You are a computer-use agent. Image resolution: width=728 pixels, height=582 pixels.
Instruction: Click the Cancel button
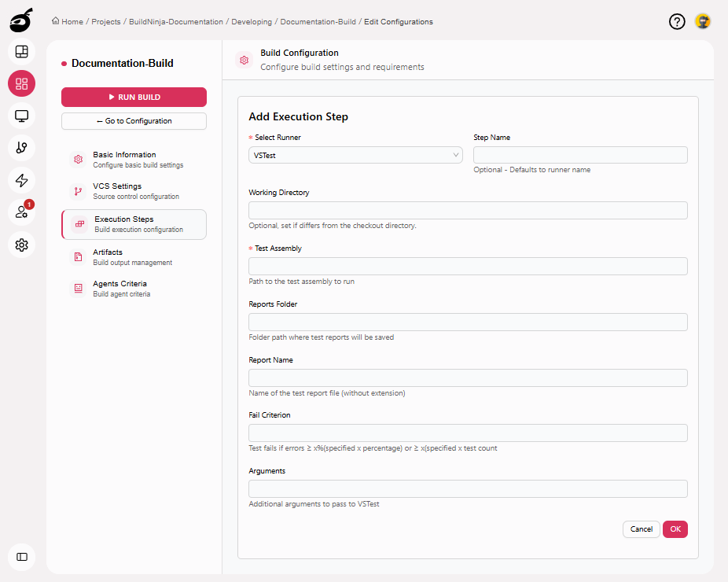click(x=641, y=529)
